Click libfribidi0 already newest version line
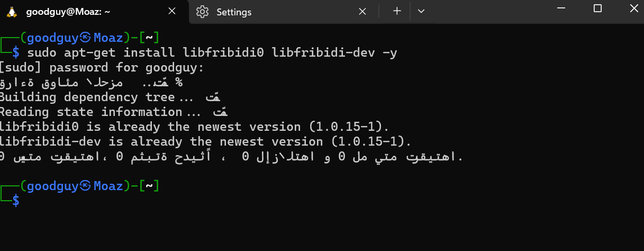 click(x=195, y=127)
